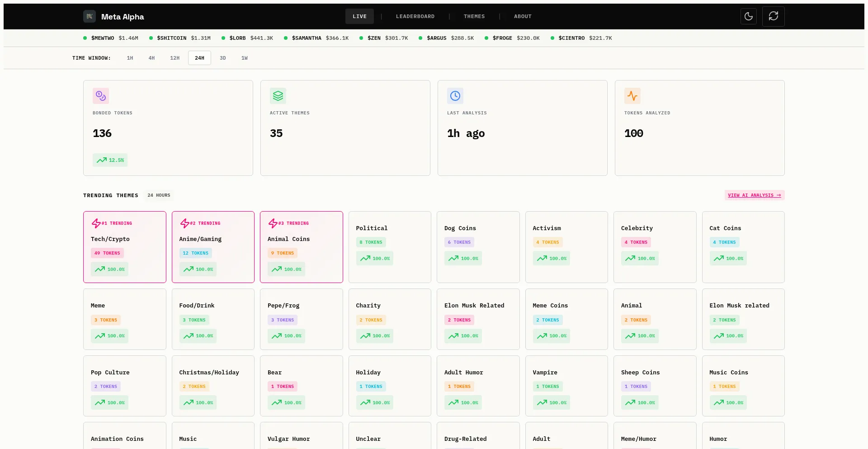The image size is (868, 449).
Task: Open the View AI Analysis link
Action: (x=754, y=195)
